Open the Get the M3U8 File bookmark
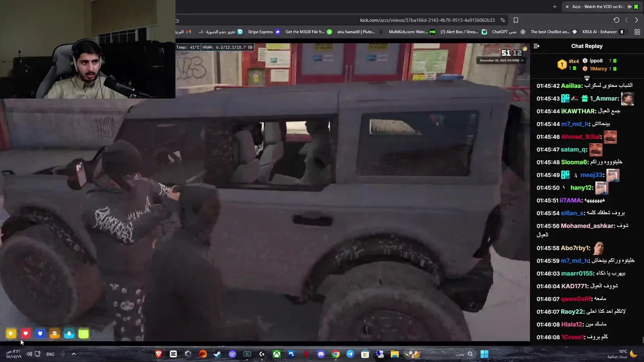644x362 pixels. [308, 32]
